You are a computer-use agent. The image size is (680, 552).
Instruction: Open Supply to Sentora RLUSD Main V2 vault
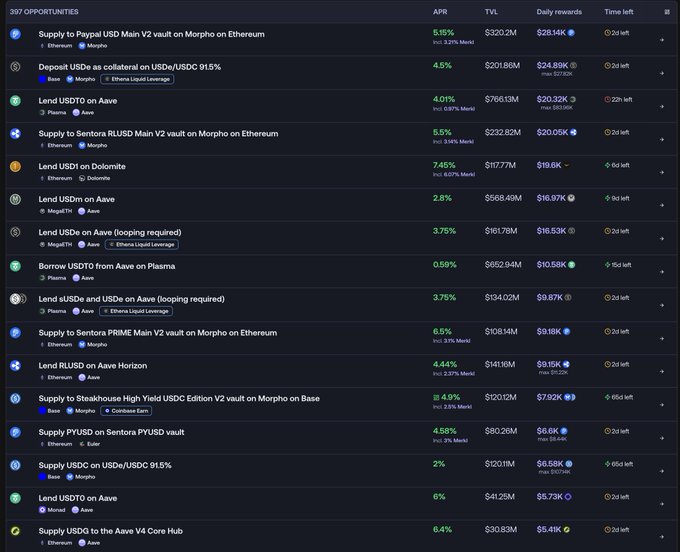(158, 134)
